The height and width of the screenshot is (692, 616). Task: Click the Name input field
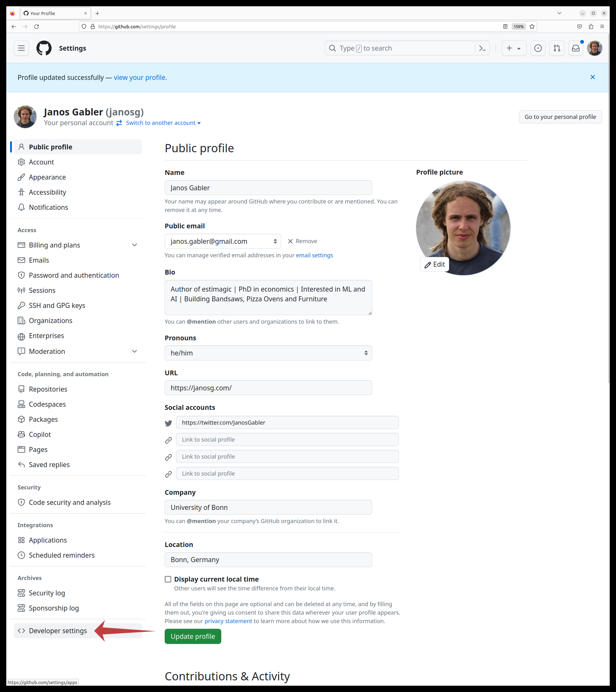click(268, 188)
